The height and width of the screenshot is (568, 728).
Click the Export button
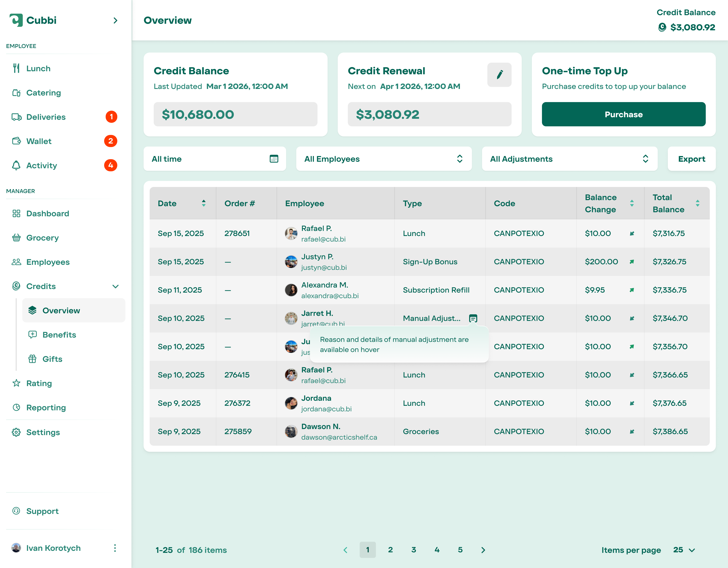692,159
